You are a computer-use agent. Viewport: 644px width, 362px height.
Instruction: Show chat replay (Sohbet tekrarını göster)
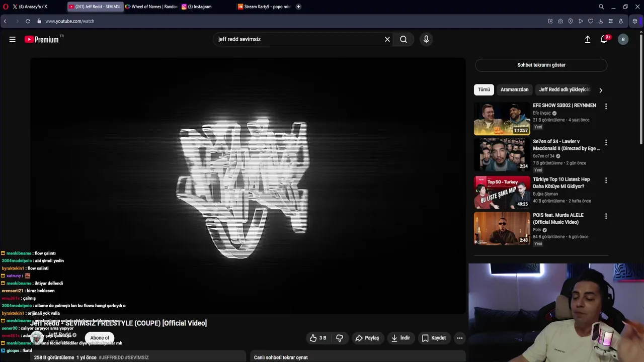point(541,65)
